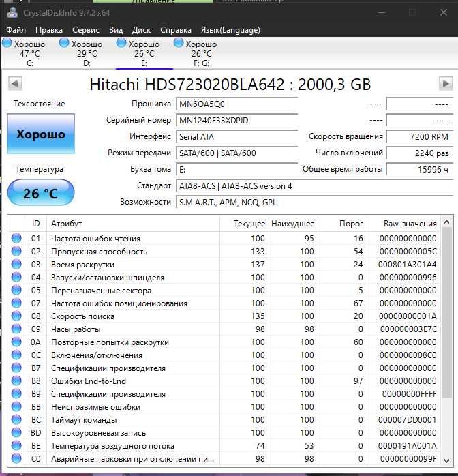
Task: Click power-on count value 2240 раз
Action: (420, 153)
